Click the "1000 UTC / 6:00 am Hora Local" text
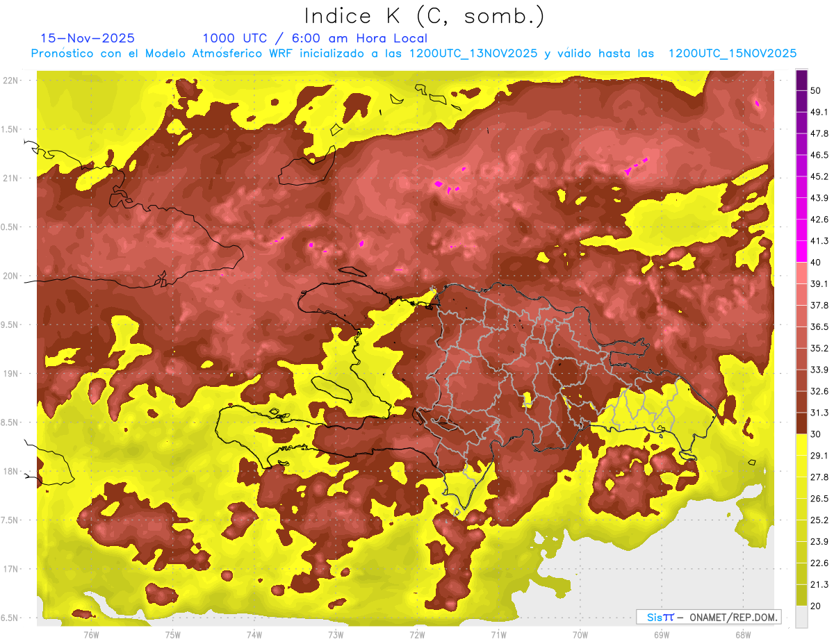834x644 pixels. (x=315, y=38)
